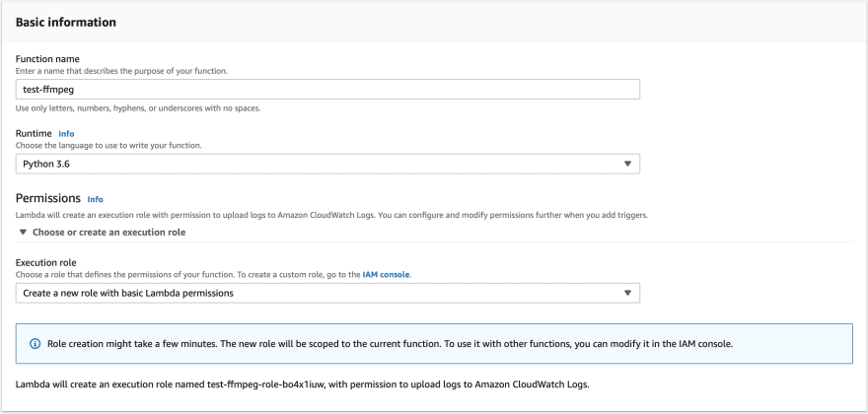This screenshot has height=414, width=868.
Task: Open the Runtime dropdown showing Python 3.6
Action: click(x=327, y=164)
